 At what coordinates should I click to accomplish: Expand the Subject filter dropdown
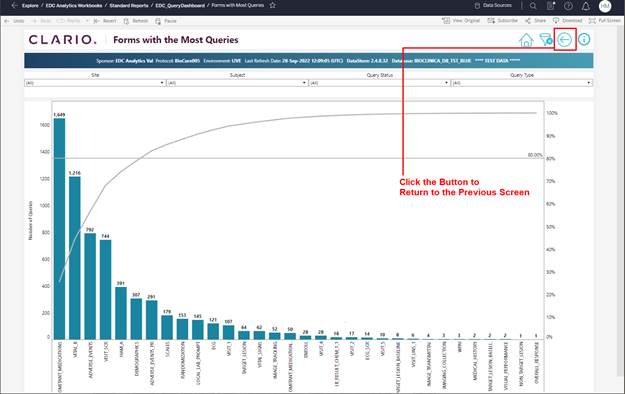click(237, 83)
